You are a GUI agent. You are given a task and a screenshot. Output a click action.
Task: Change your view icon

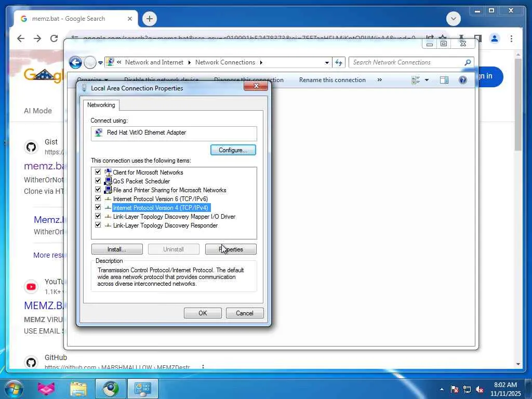[x=416, y=80]
